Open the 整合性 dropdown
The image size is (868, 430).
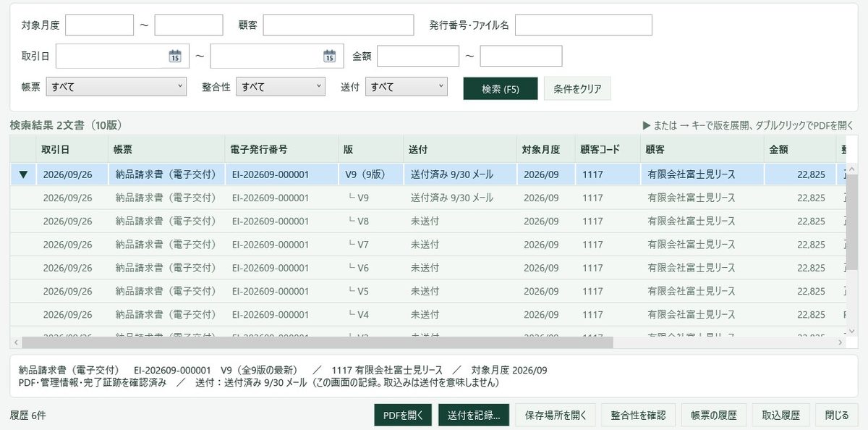coord(281,87)
